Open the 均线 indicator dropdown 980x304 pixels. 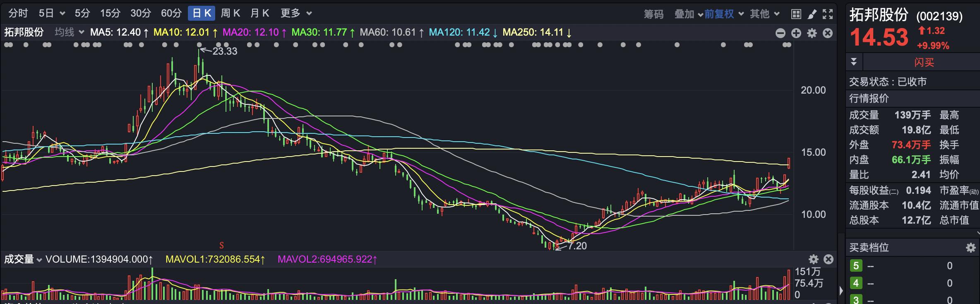pos(69,32)
